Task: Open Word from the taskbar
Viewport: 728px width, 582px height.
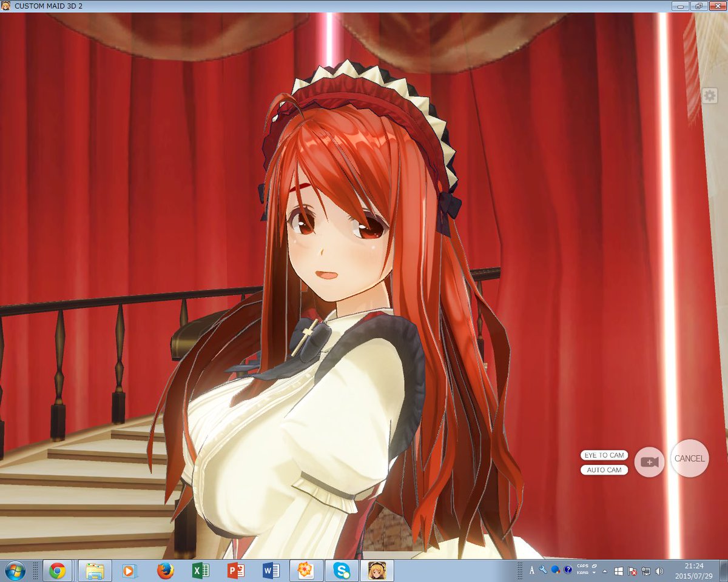Action: pyautogui.click(x=271, y=570)
